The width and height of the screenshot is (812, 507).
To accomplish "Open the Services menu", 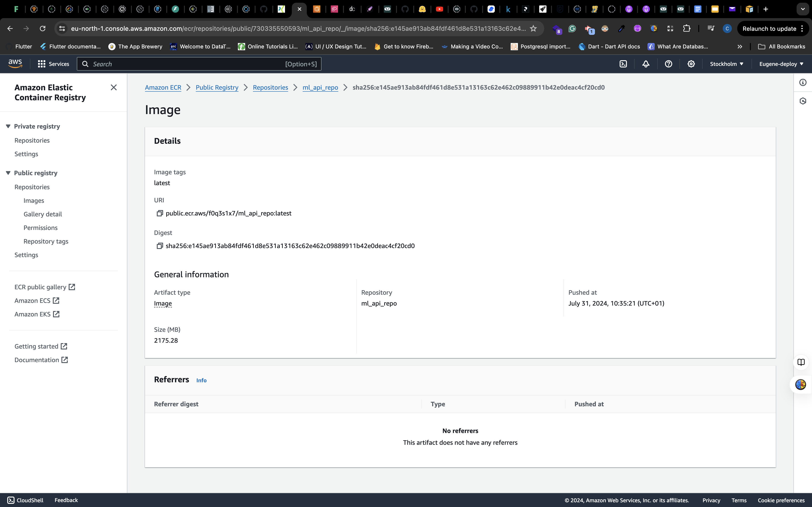I will click(53, 64).
